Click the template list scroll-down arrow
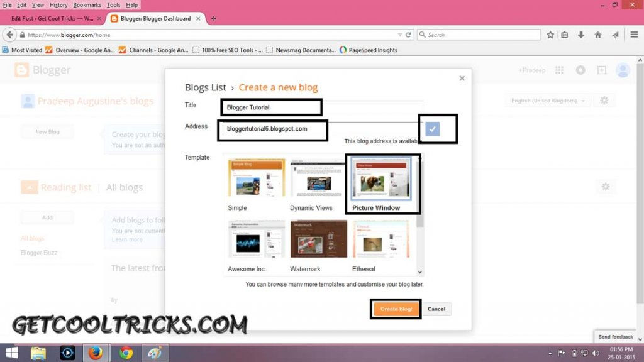This screenshot has width=644, height=362. click(419, 271)
